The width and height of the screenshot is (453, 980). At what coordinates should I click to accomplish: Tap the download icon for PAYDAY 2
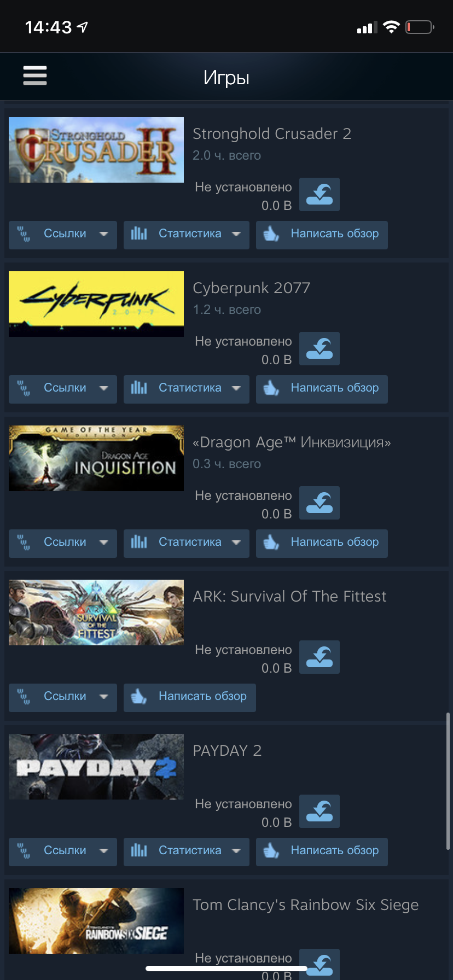coord(320,811)
